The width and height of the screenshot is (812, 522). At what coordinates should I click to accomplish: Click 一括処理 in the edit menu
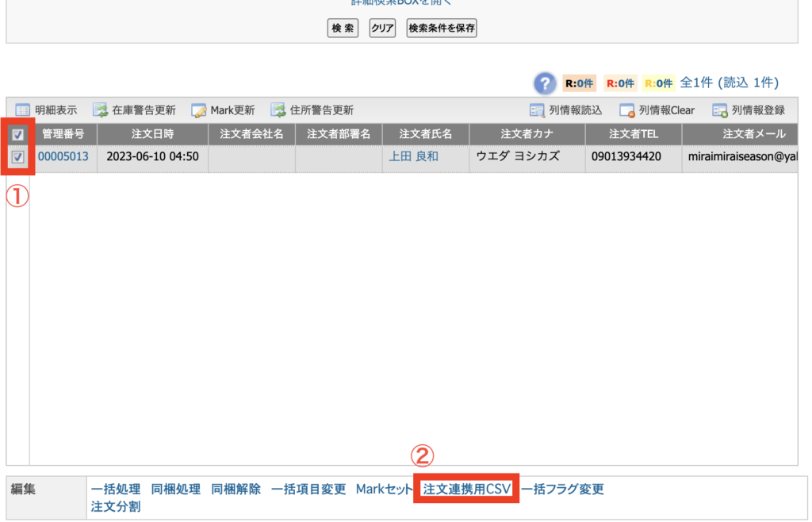point(116,489)
